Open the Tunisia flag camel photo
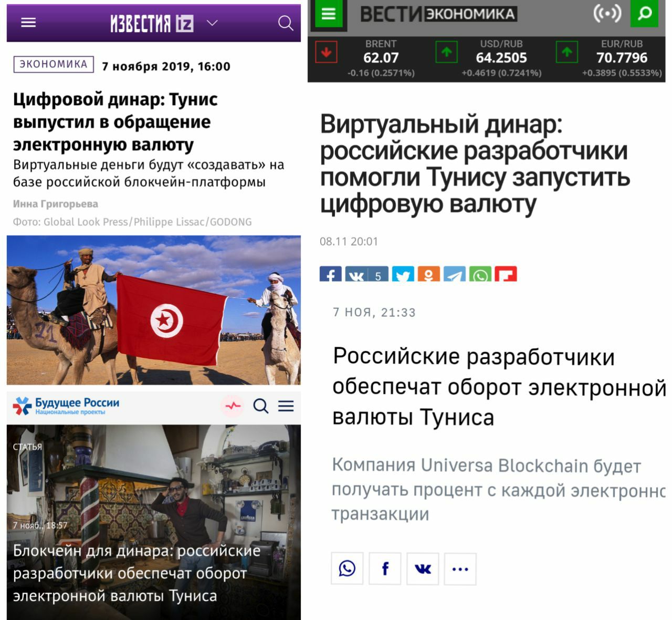The width and height of the screenshot is (672, 620). (x=154, y=310)
